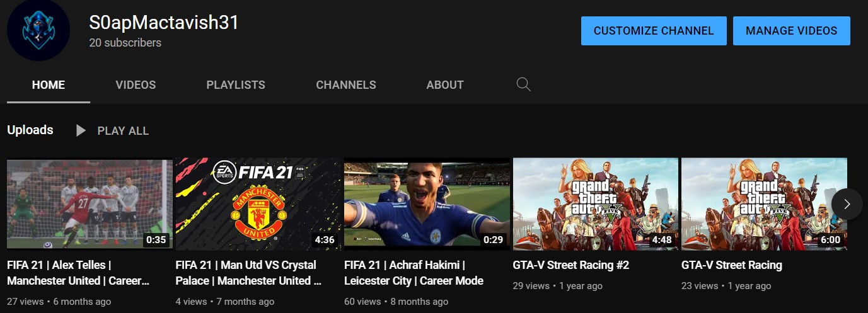868x313 pixels.
Task: Open the 4:48 GTA-V thumbnail
Action: click(596, 204)
